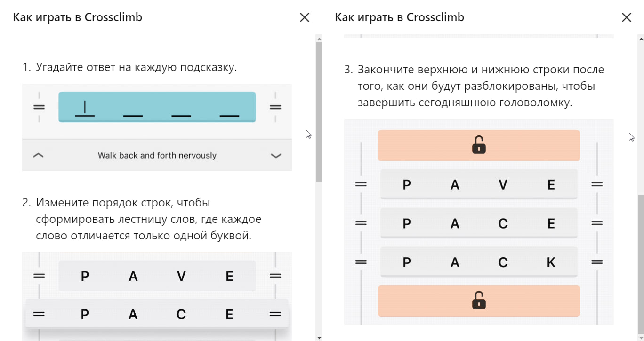Select the PAVE row in right panel

[x=479, y=184]
